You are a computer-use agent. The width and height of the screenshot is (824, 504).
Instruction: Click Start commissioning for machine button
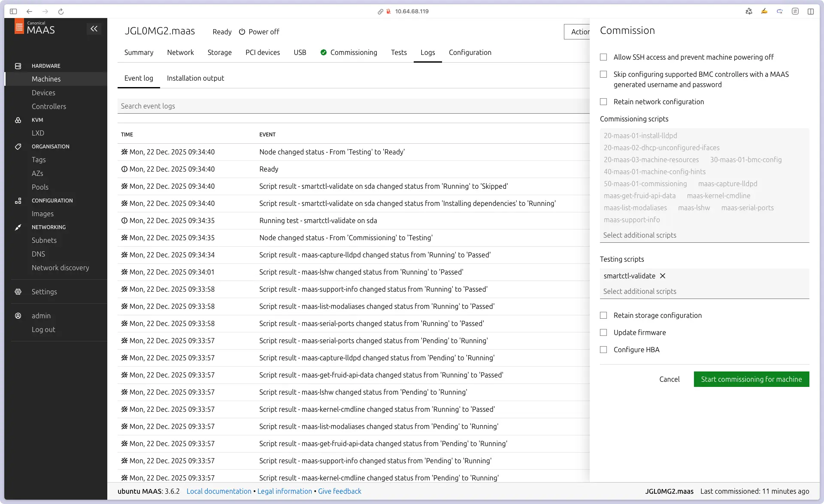[751, 379]
